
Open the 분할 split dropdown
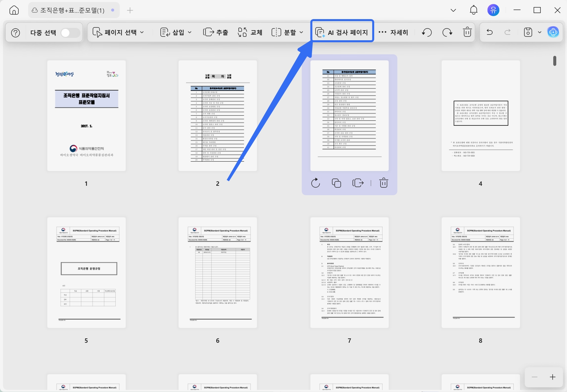287,33
